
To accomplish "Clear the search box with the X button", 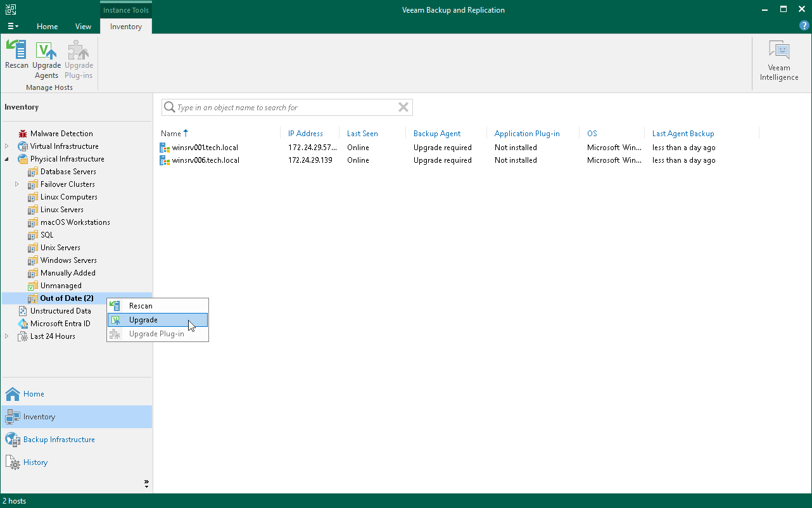I will [403, 107].
